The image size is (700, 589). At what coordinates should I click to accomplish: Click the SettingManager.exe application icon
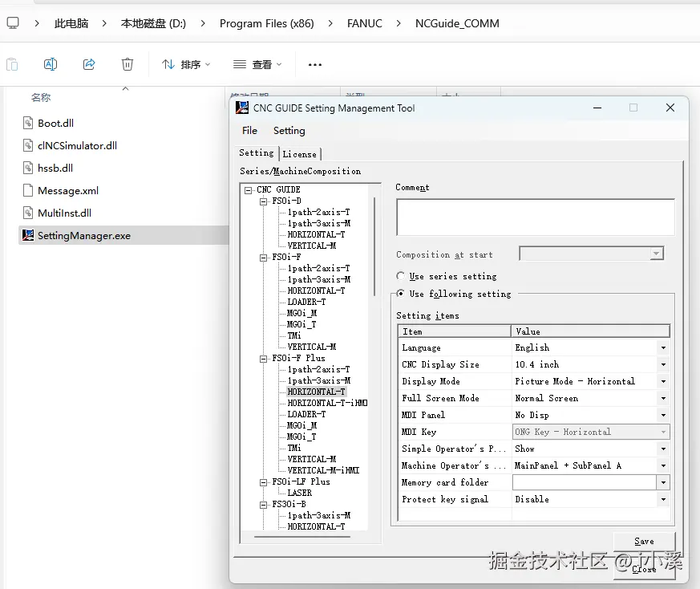(28, 235)
